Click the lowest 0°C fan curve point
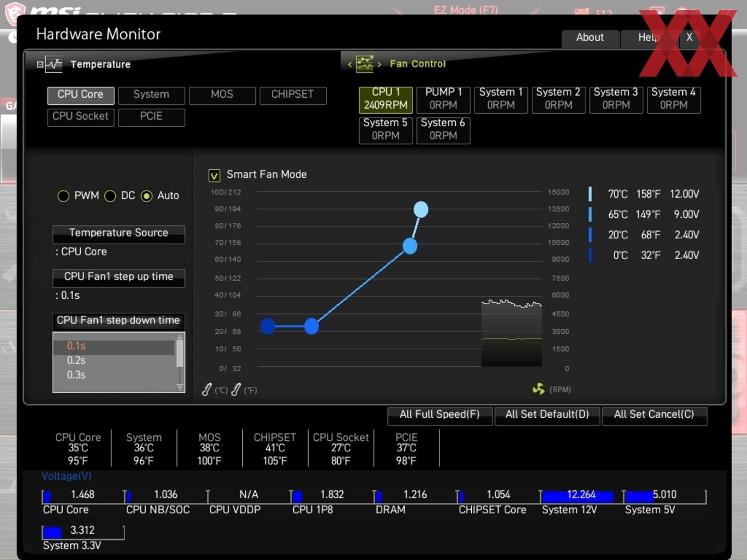Image resolution: width=747 pixels, height=560 pixels. pyautogui.click(x=268, y=326)
